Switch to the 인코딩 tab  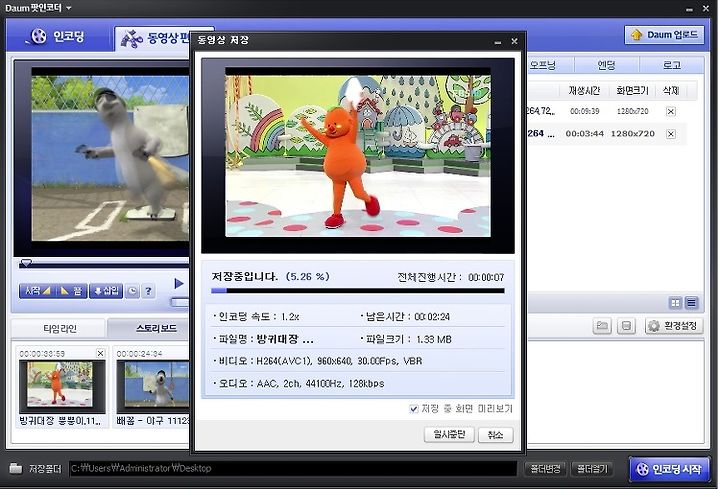coord(57,37)
